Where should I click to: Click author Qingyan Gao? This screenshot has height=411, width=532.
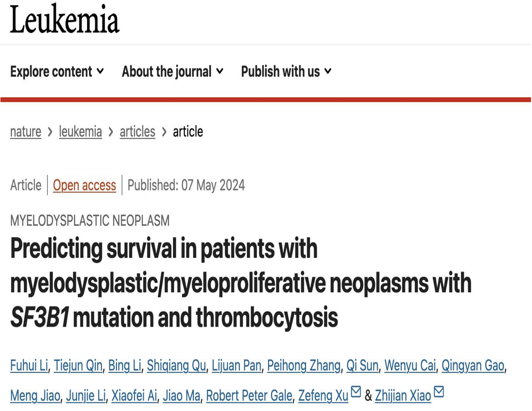(x=473, y=365)
